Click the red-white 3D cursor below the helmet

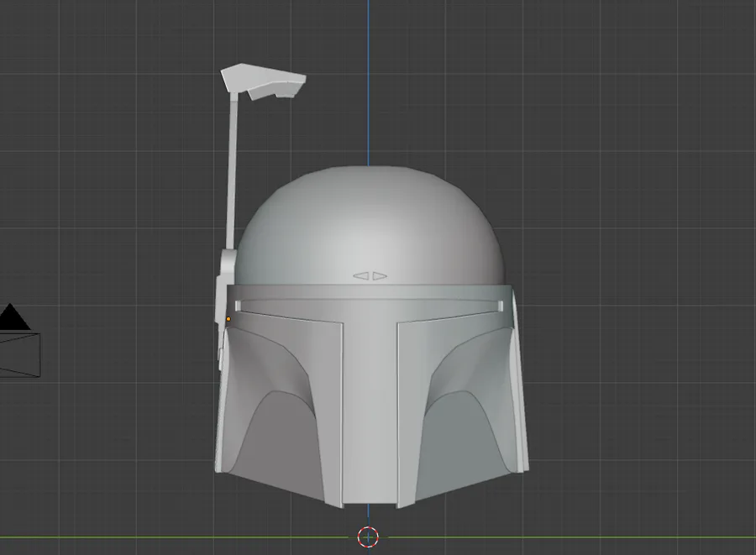[369, 537]
